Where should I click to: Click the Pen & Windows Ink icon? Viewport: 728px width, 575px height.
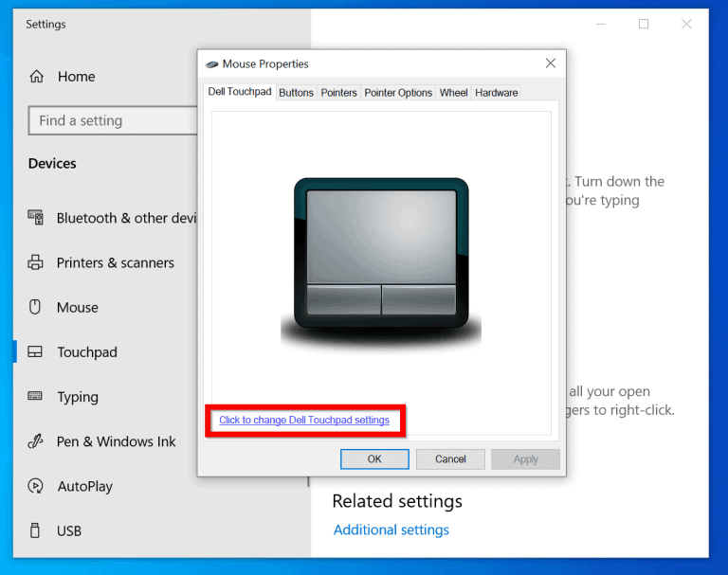point(35,440)
